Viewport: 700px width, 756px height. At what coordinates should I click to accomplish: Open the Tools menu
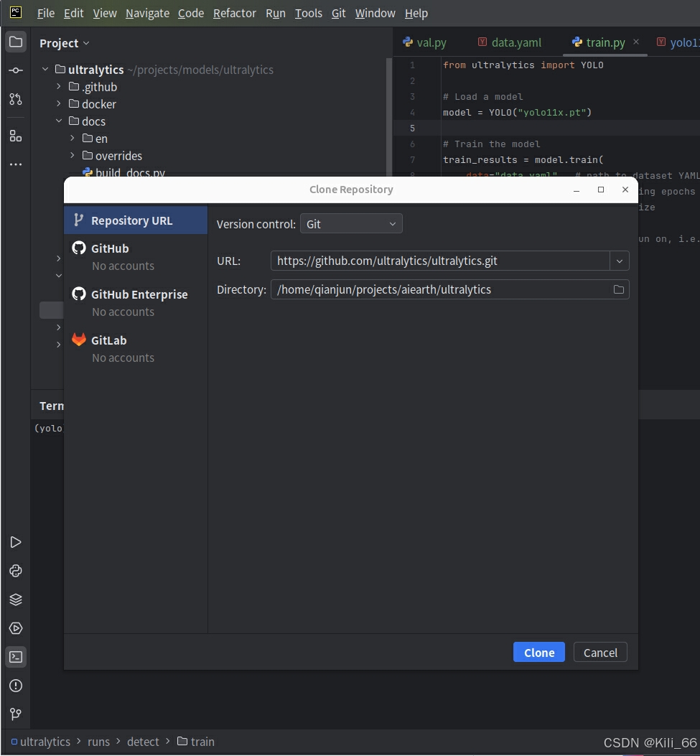308,13
